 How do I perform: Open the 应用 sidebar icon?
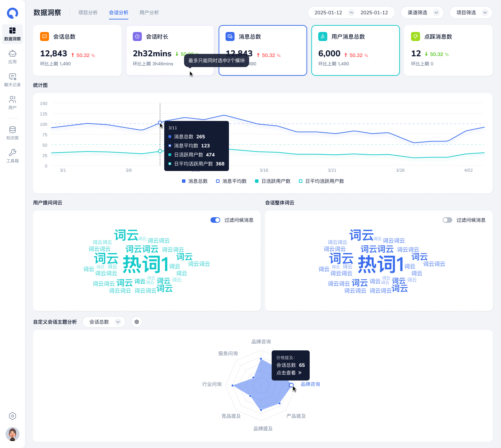(13, 57)
